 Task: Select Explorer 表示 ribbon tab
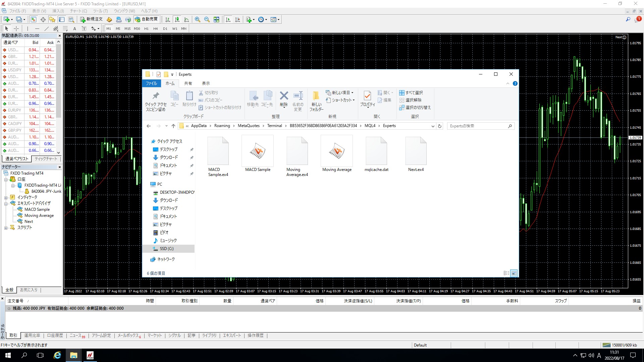(x=206, y=83)
